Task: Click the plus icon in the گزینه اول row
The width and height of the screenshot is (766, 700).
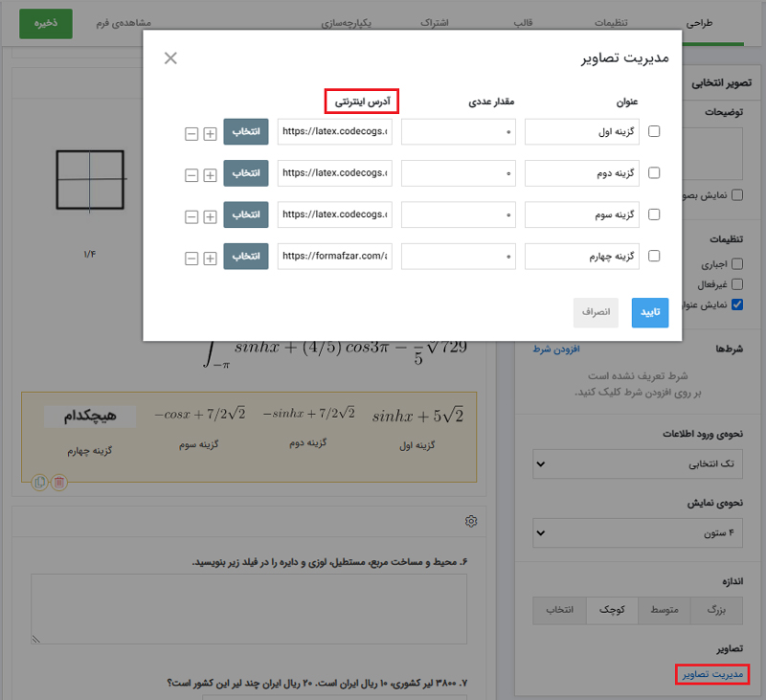Action: [210, 132]
